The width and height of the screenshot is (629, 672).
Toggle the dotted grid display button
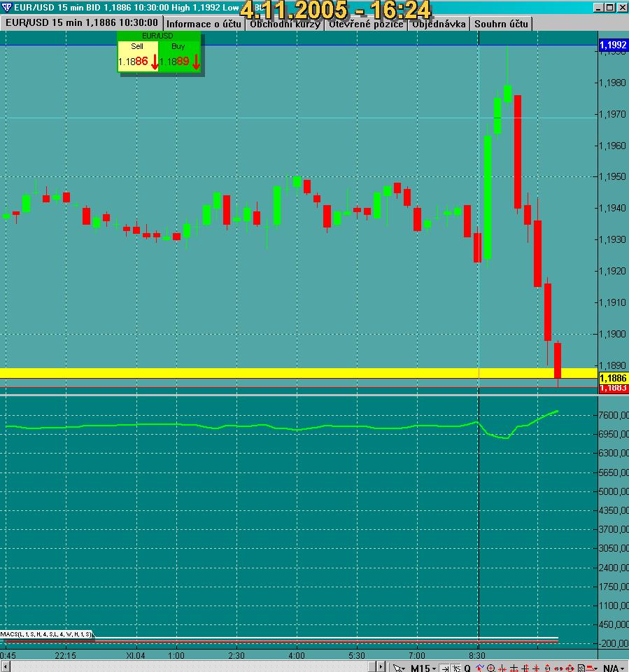(456, 668)
